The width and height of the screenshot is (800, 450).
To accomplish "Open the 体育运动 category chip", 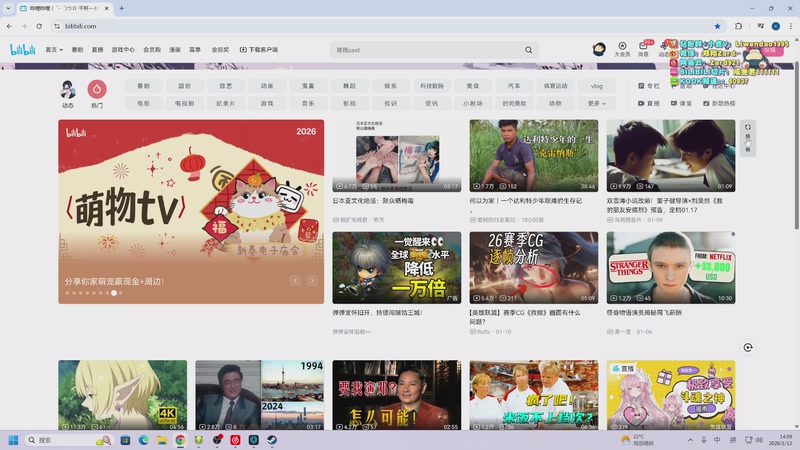I will coord(555,86).
